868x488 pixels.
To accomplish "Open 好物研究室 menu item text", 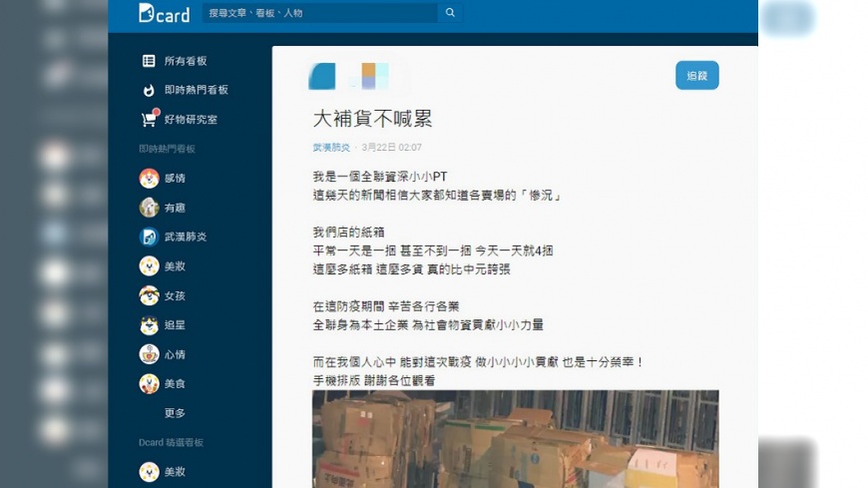I will pos(191,119).
